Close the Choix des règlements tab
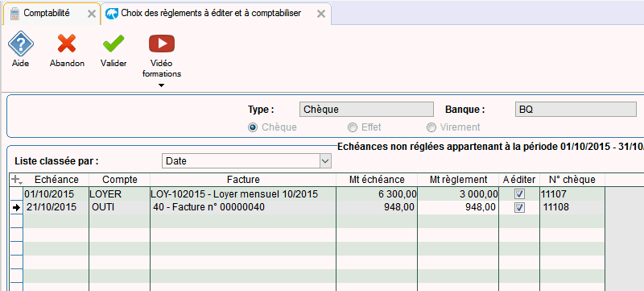The width and height of the screenshot is (644, 291). tap(321, 14)
